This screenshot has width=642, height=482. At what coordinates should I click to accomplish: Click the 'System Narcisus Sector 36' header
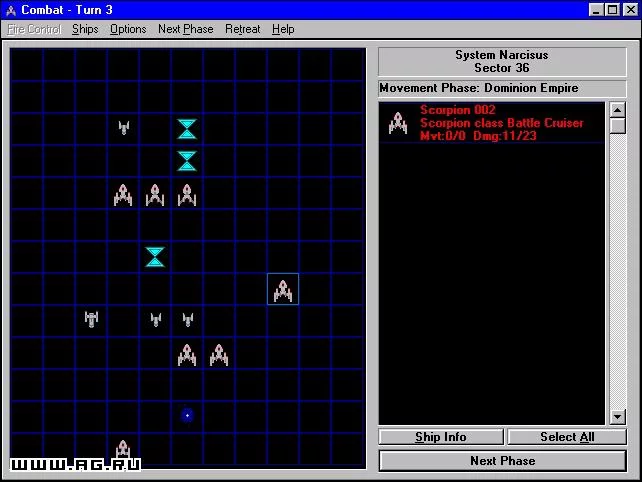point(502,61)
